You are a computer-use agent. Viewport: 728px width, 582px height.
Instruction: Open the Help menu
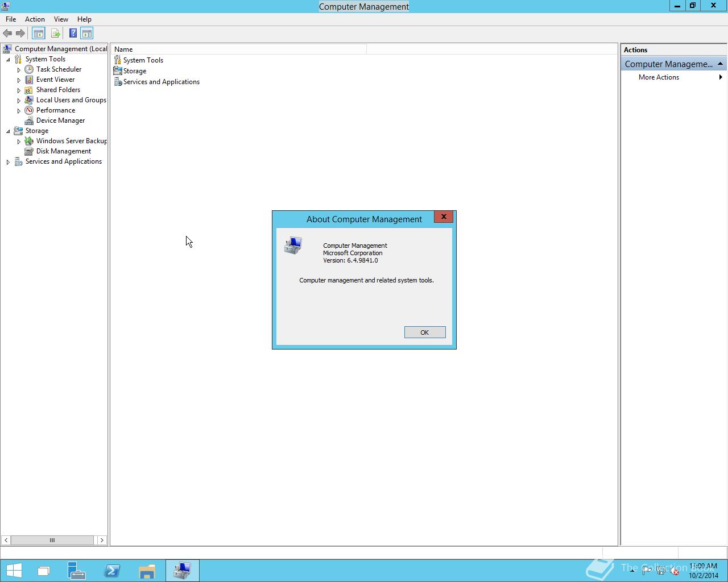click(x=84, y=19)
